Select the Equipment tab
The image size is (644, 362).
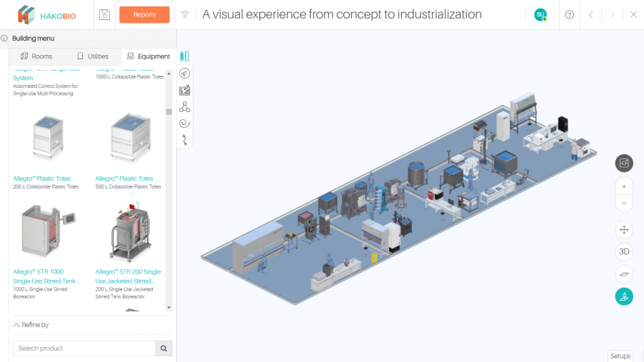(x=149, y=56)
